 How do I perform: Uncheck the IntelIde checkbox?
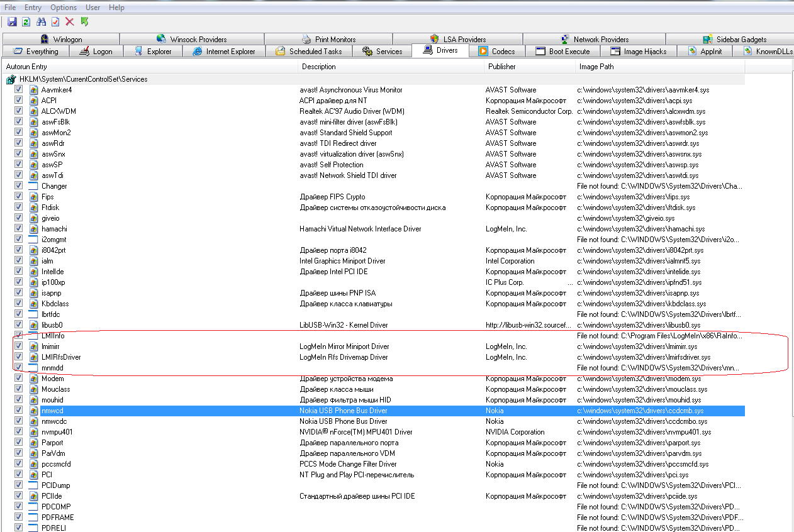tap(19, 272)
